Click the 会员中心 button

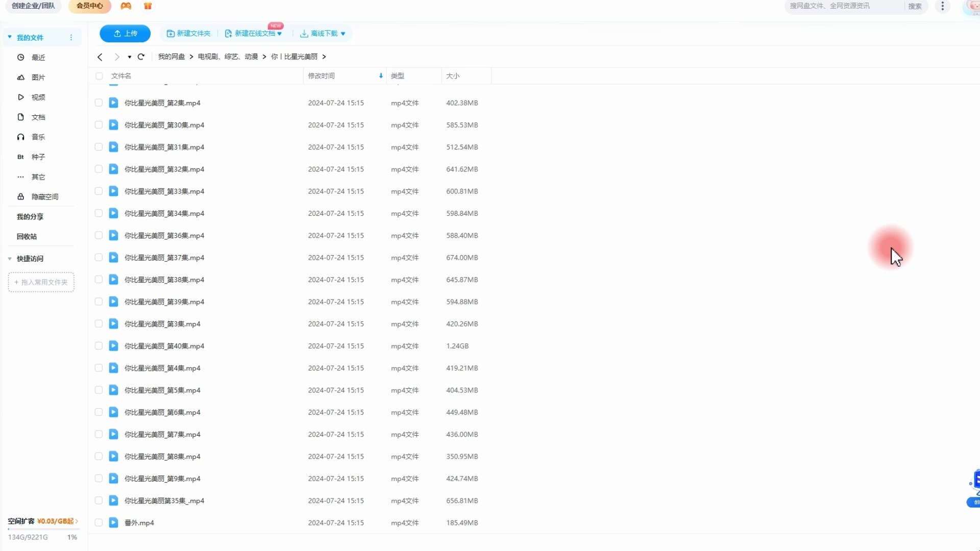(x=90, y=6)
